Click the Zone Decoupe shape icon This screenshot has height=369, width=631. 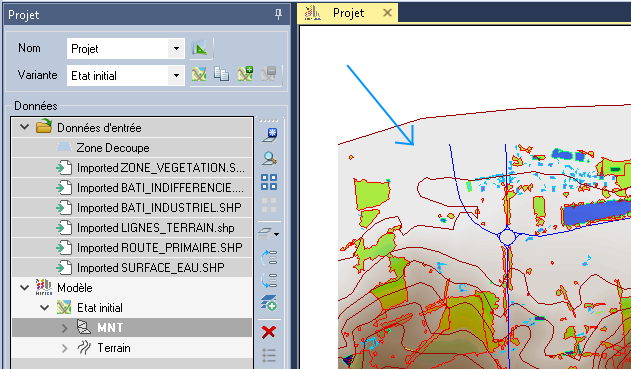coord(64,147)
